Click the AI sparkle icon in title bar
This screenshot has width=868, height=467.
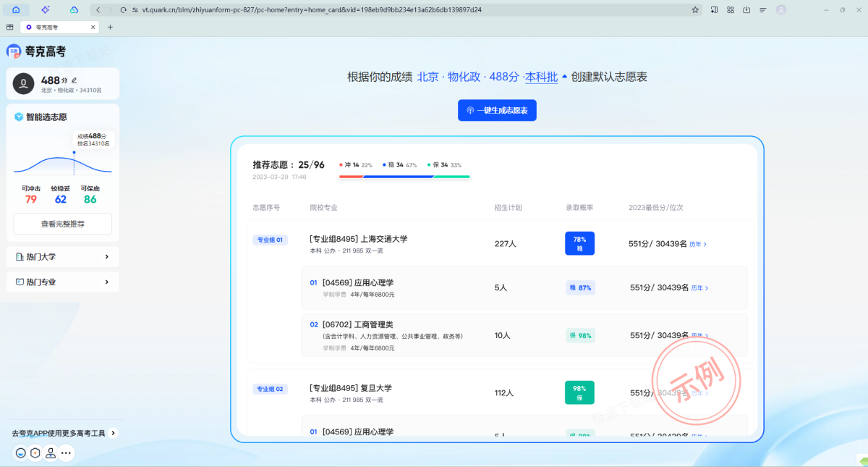point(45,9)
